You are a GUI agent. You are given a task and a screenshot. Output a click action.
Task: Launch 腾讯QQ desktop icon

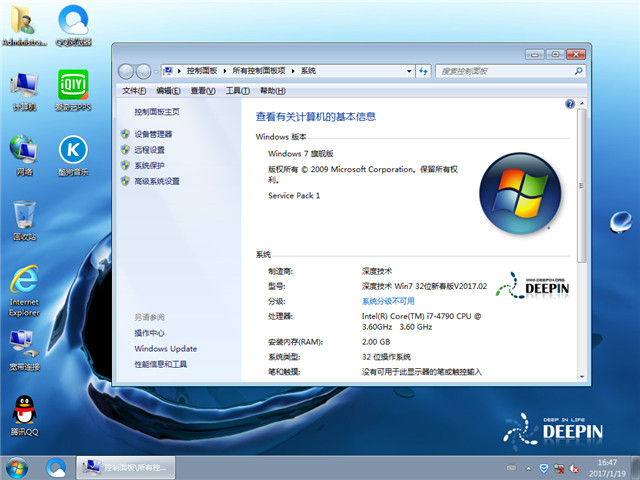pyautogui.click(x=24, y=416)
